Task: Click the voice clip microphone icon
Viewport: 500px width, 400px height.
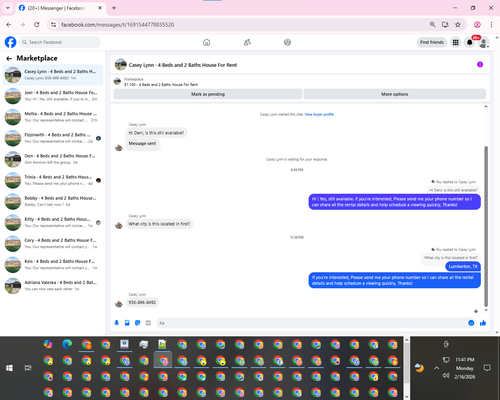Action: pos(117,323)
